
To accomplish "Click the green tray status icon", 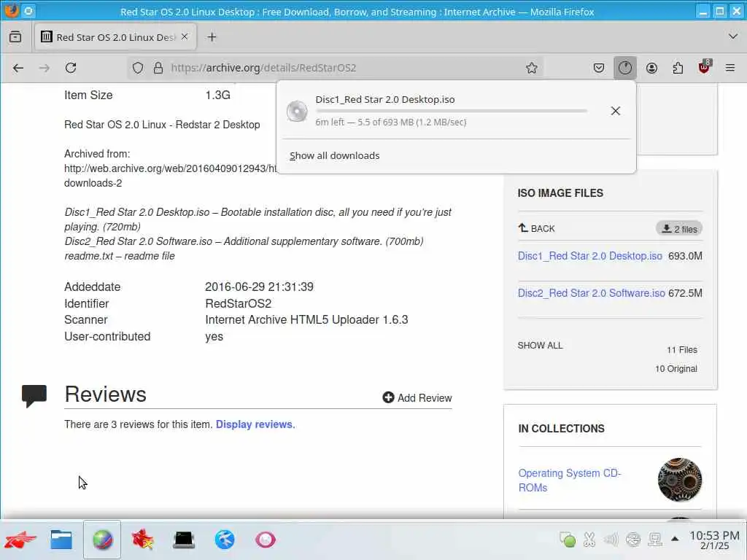I will coord(568,540).
